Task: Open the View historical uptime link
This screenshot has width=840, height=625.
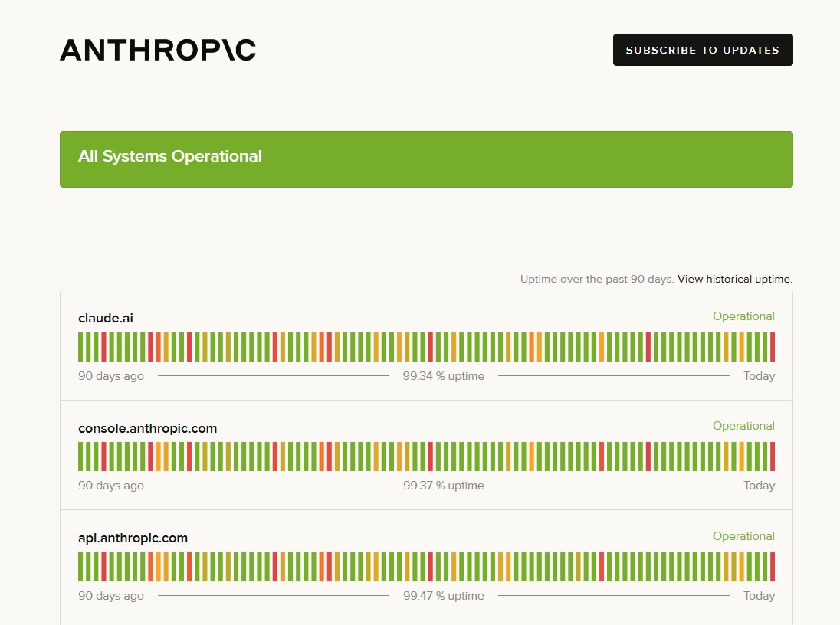Action: [734, 279]
